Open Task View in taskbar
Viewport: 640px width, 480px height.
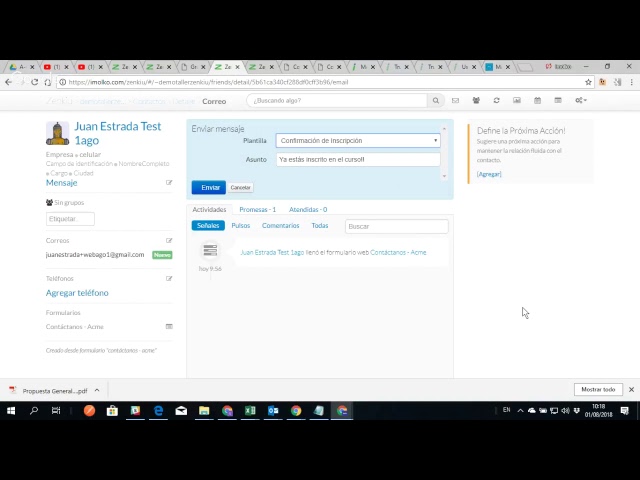pyautogui.click(x=56, y=411)
